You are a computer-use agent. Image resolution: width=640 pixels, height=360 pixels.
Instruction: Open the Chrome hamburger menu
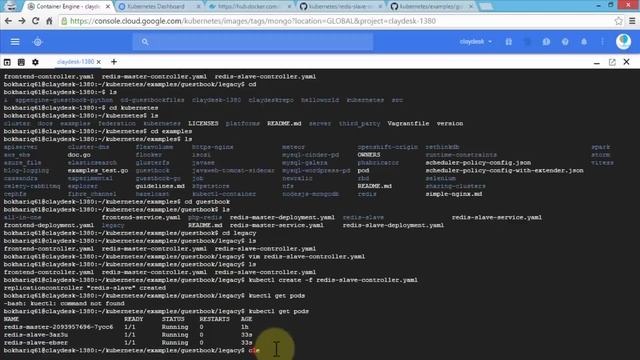coord(632,21)
